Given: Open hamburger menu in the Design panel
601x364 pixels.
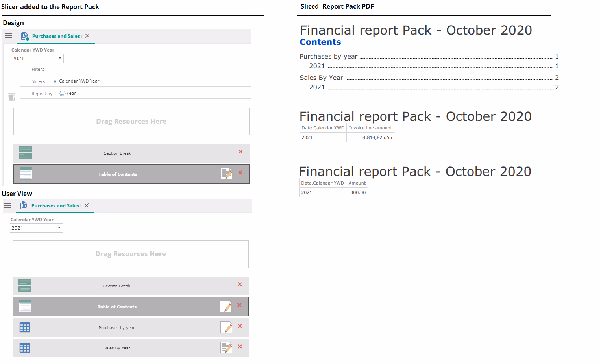Looking at the screenshot, I should pyautogui.click(x=9, y=36).
